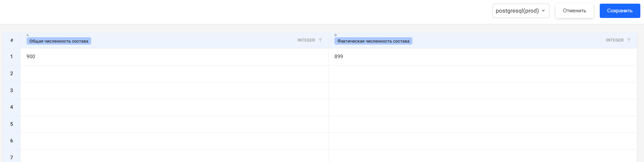Click INTEGER type label of column A
Screen dimensions: 644x162
[306, 40]
